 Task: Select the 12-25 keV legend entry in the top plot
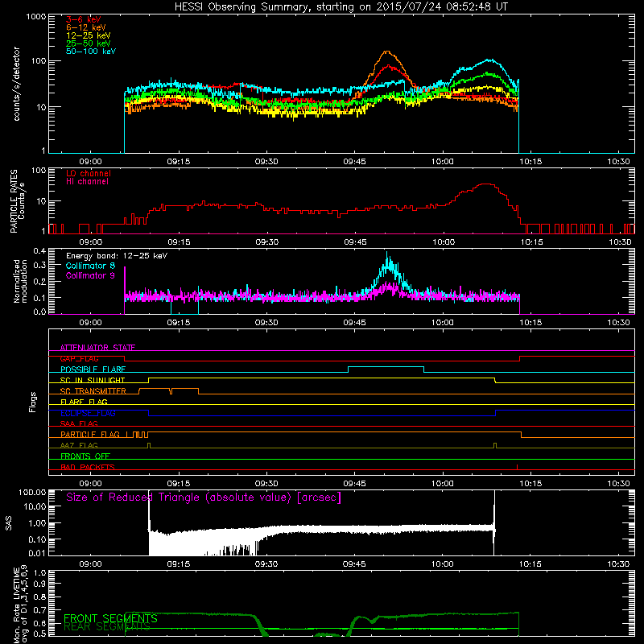(89, 35)
